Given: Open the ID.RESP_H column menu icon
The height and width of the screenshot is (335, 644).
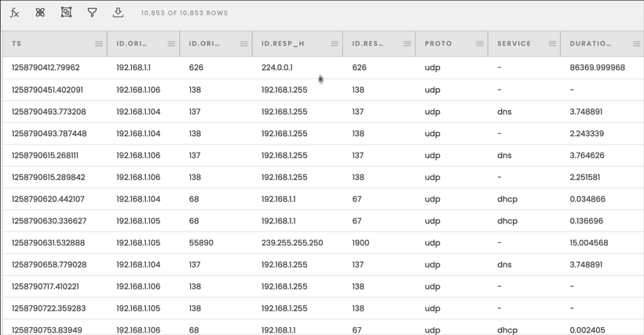Looking at the screenshot, I should [335, 44].
